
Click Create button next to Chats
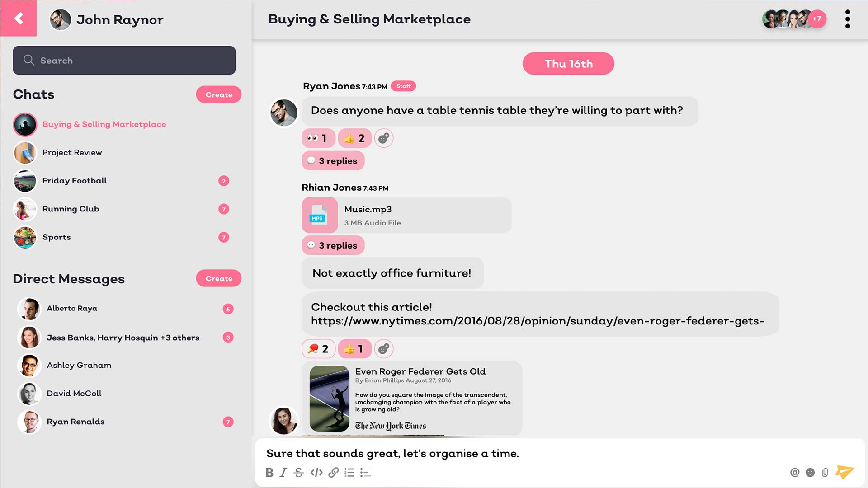(219, 94)
